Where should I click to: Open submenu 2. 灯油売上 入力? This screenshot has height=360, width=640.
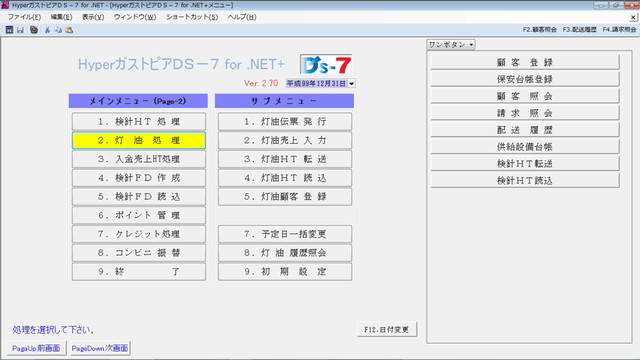click(x=285, y=140)
